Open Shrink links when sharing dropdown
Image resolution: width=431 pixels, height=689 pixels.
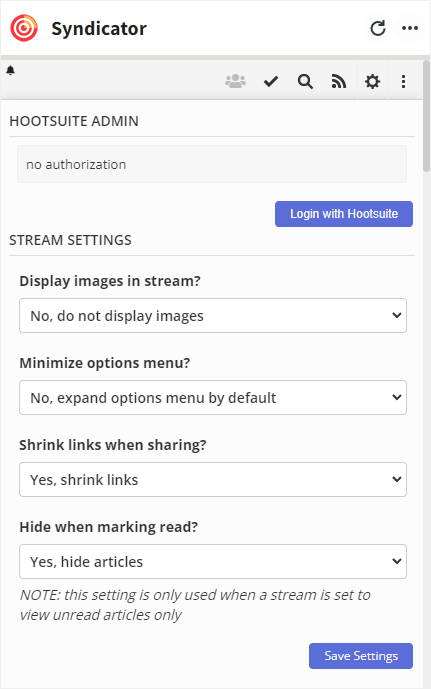[x=213, y=479]
